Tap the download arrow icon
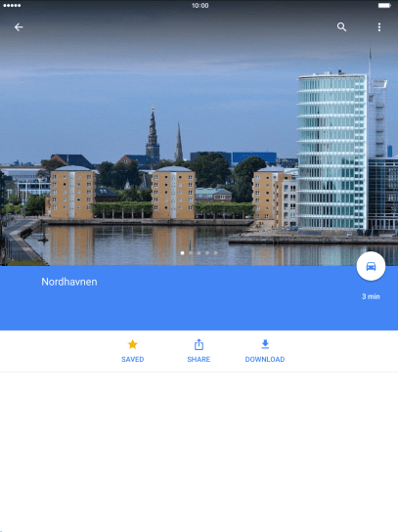This screenshot has height=532, width=398. [265, 344]
